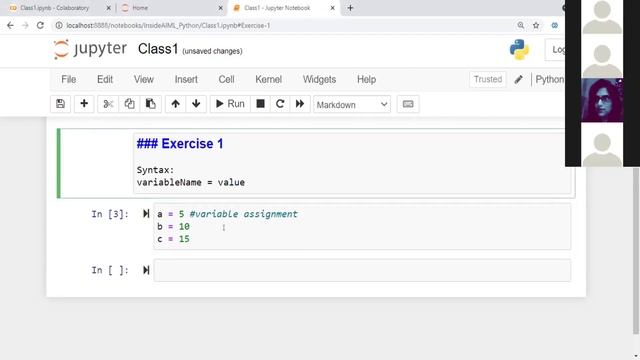Save the notebook with the floppy disk icon
The width and height of the screenshot is (640, 360).
[x=60, y=104]
